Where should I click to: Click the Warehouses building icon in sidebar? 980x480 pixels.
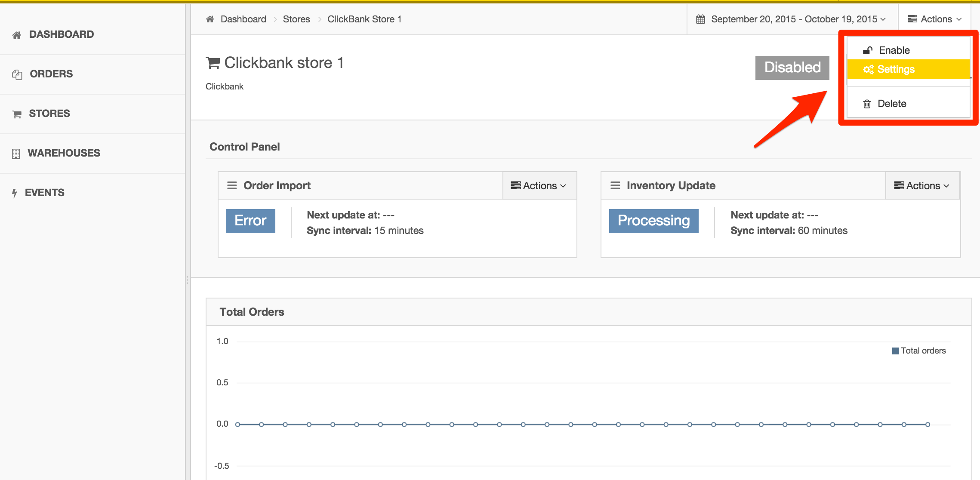[16, 154]
